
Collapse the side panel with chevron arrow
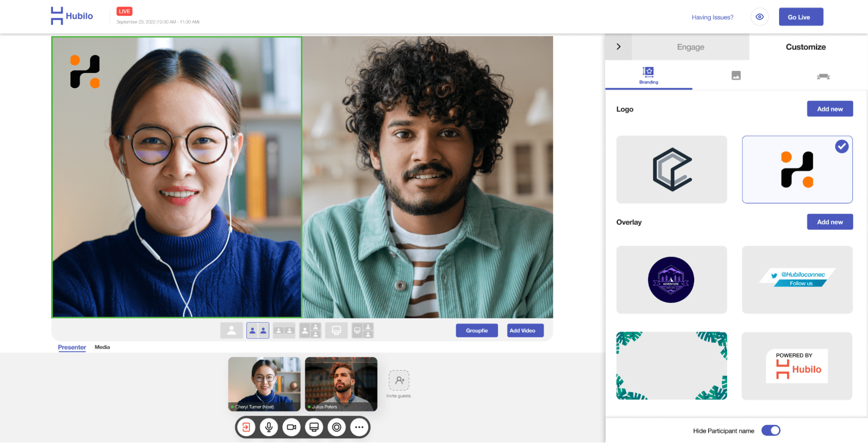(x=618, y=46)
